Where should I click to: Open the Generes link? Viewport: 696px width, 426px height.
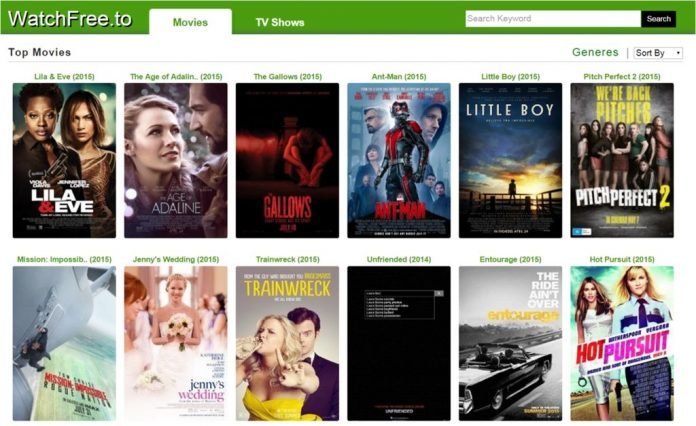[595, 52]
